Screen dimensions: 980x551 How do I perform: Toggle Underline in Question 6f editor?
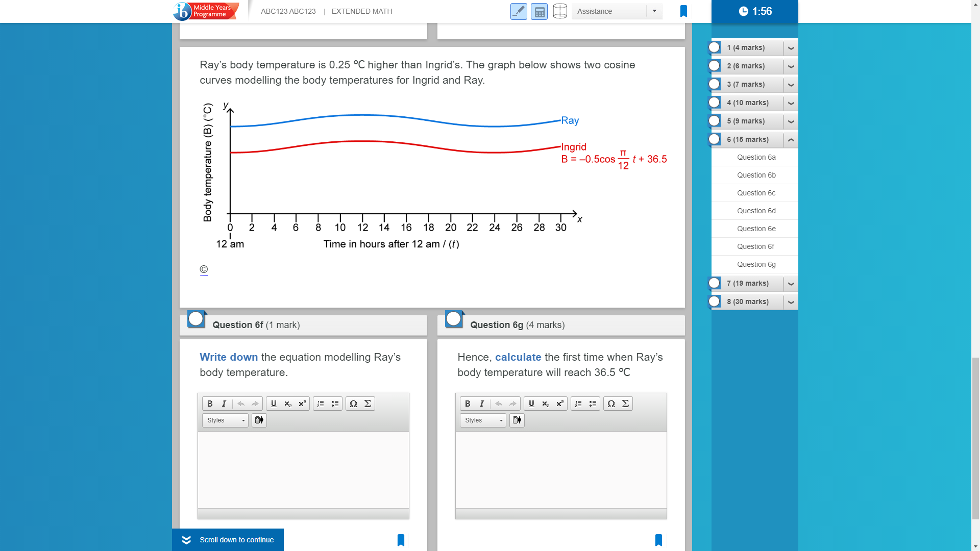(274, 404)
